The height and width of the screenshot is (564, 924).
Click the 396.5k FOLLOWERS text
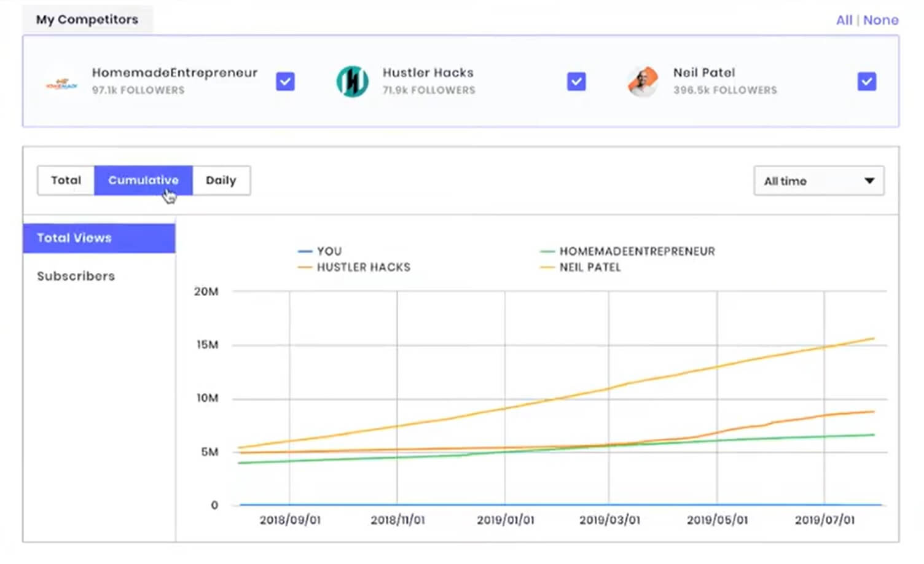tap(725, 90)
